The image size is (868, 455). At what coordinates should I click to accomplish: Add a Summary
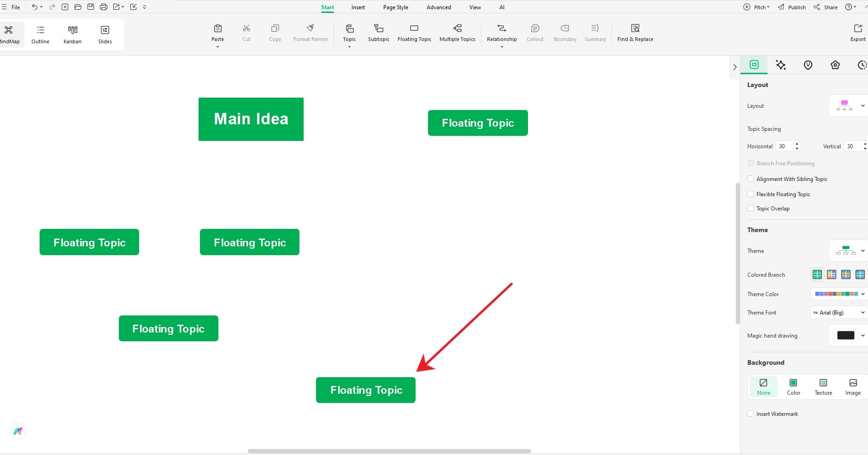pyautogui.click(x=595, y=33)
